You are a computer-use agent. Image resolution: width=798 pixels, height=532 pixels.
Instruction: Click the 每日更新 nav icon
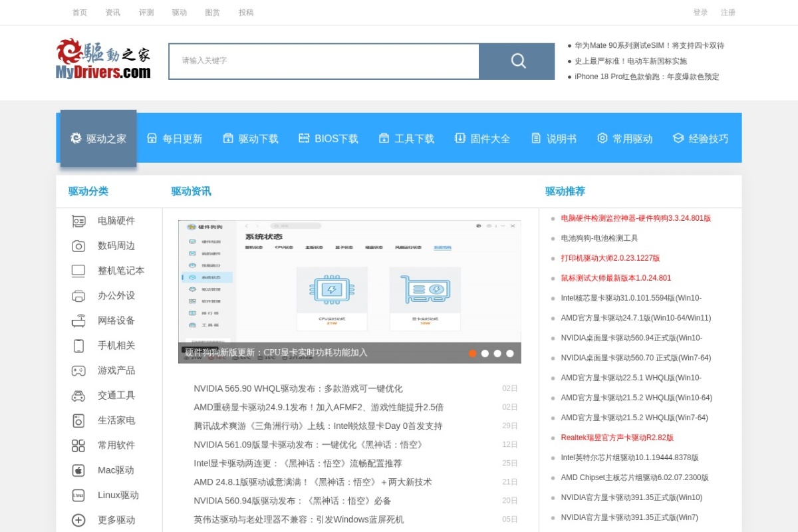click(152, 138)
